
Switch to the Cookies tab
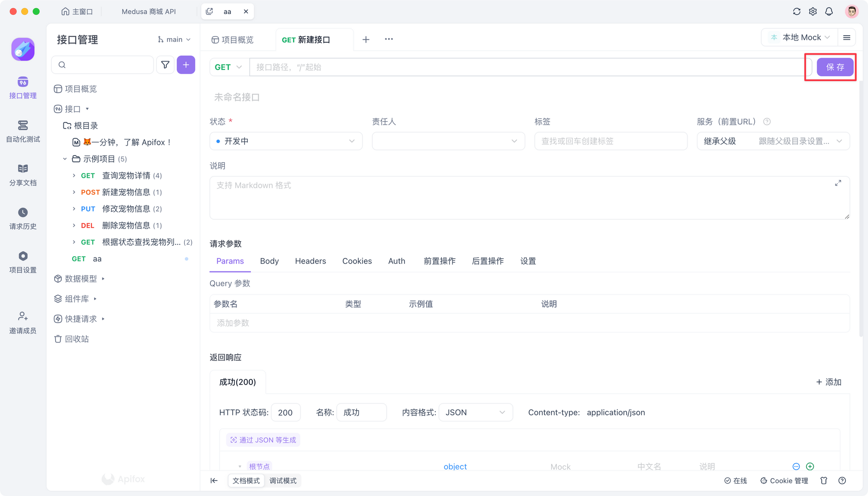click(357, 261)
